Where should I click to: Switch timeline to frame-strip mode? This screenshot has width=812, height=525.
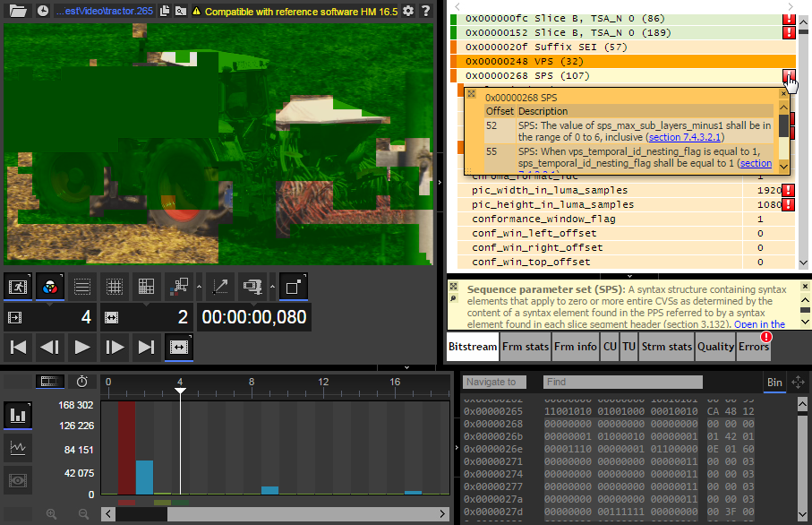pyautogui.click(x=49, y=382)
